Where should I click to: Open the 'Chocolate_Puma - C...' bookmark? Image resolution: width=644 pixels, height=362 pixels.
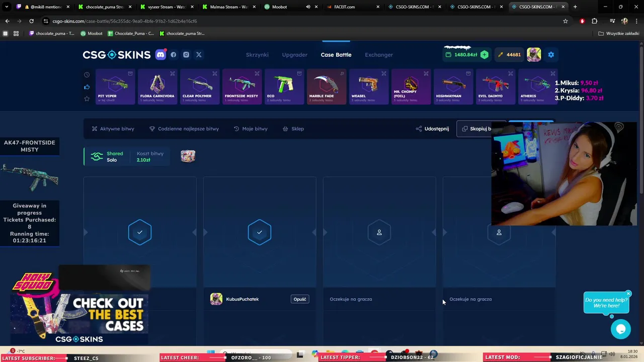(x=131, y=34)
